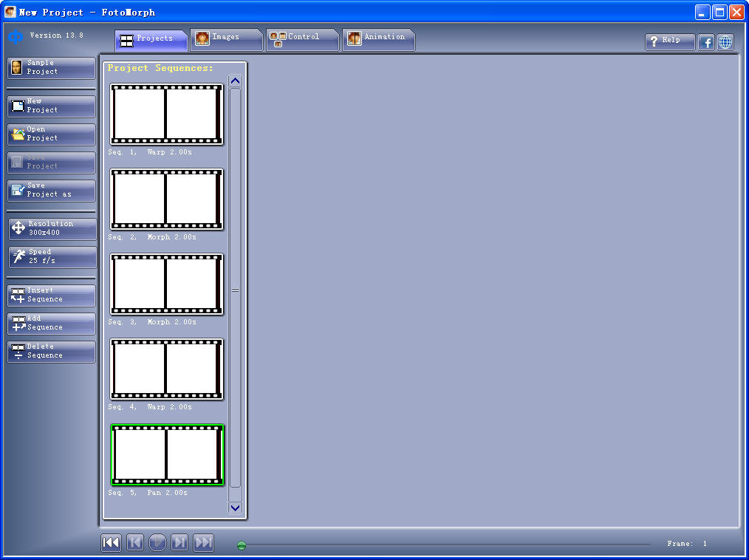Screen dimensions: 749x560
Task: Click the Open Project folder icon
Action: [x=18, y=134]
